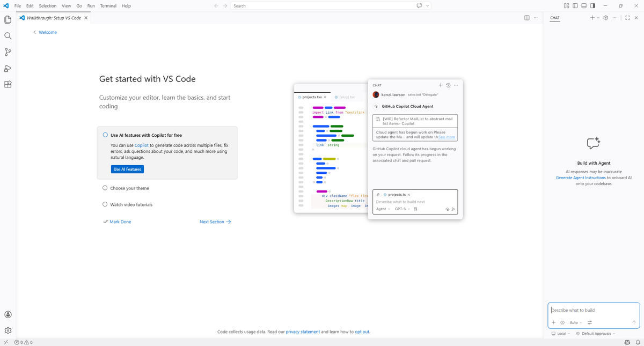Open the Local session target dropdown
The width and height of the screenshot is (644, 346).
tap(561, 334)
